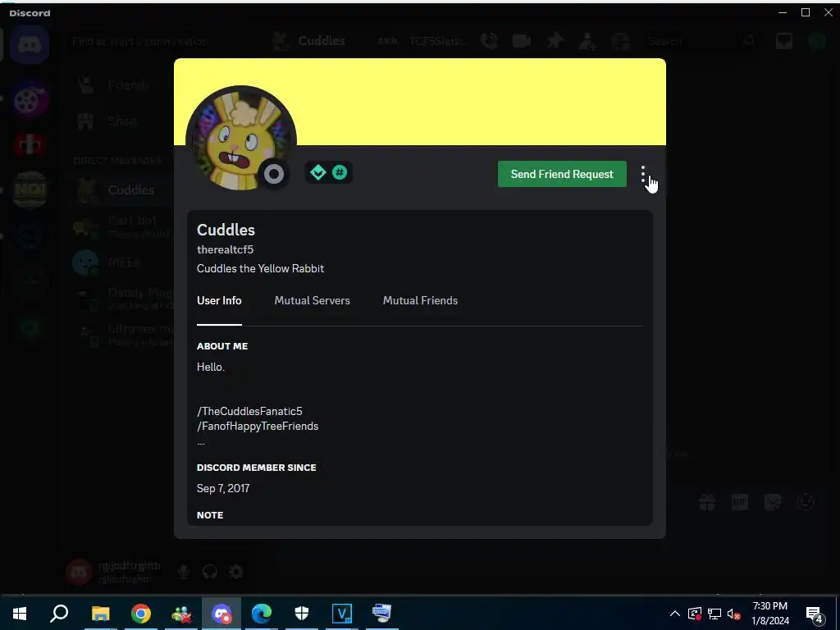Screen dimensions: 840x630
Task: Open the emoji picker icon
Action: (x=806, y=502)
